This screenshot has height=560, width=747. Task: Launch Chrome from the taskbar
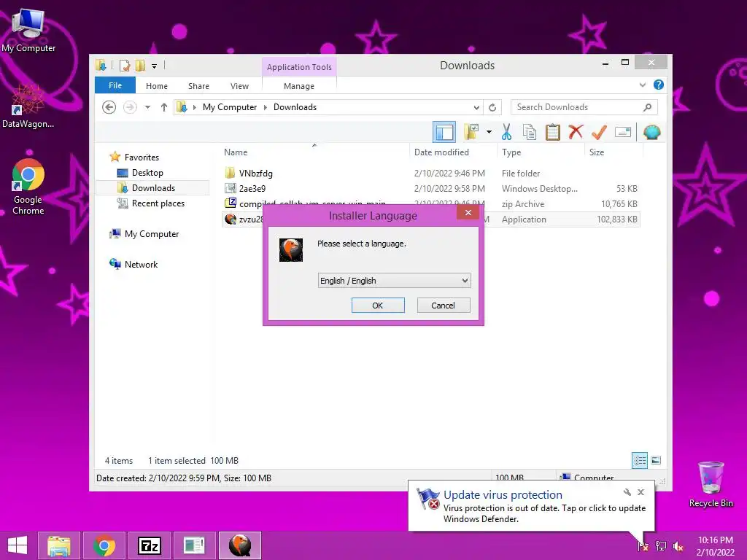104,545
